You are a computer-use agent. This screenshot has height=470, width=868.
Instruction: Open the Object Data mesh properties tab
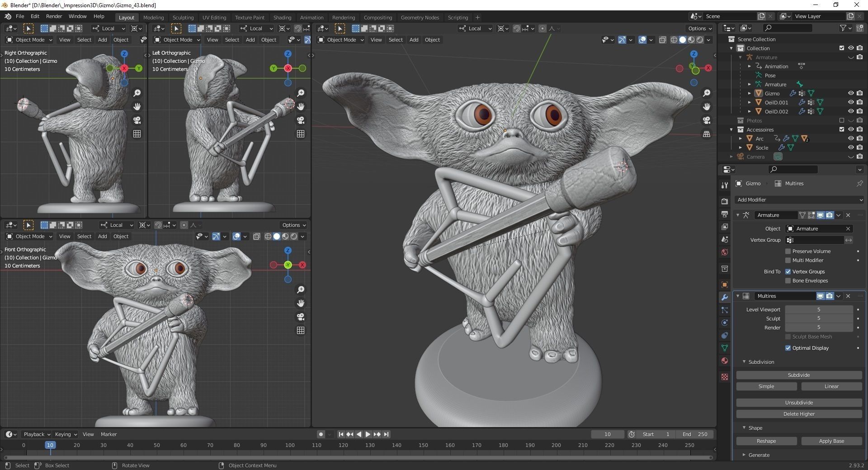tap(725, 348)
